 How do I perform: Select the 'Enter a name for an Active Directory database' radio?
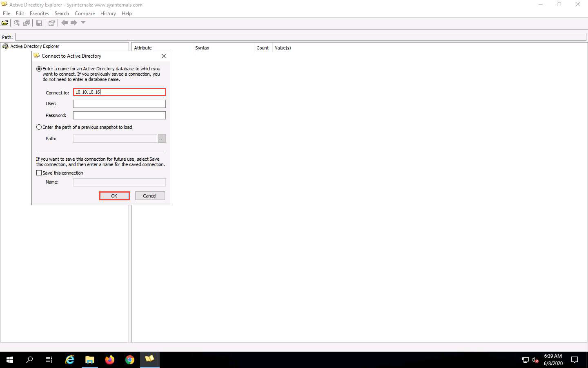(x=39, y=69)
